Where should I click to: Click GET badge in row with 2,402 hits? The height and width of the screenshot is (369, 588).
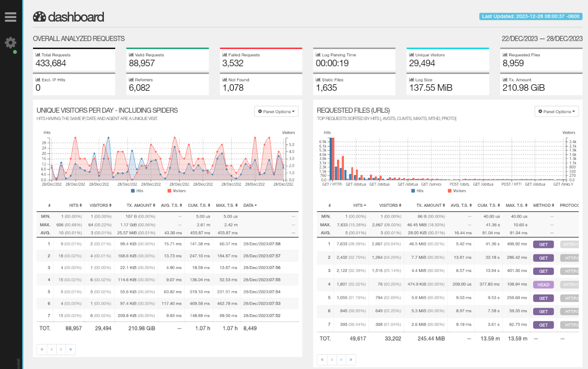[x=543, y=257]
